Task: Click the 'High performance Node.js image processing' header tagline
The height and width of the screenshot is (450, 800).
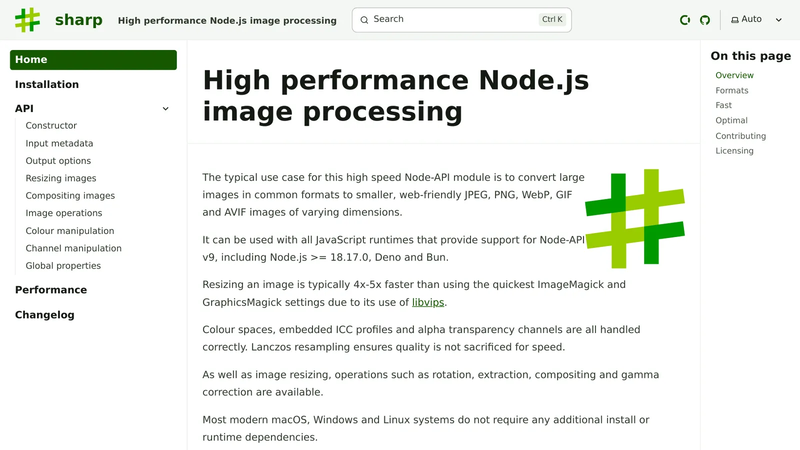Action: [x=227, y=20]
